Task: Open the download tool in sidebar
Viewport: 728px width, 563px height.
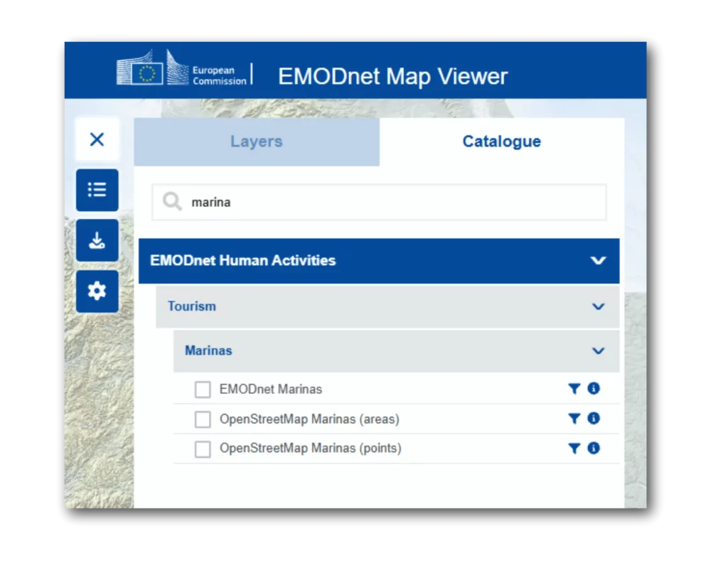Action: point(97,240)
